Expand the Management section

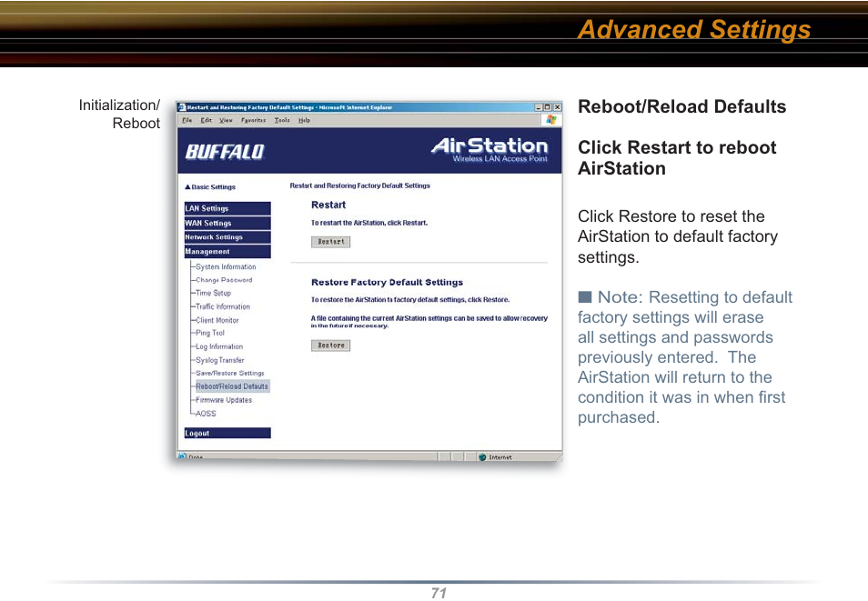[x=227, y=251]
